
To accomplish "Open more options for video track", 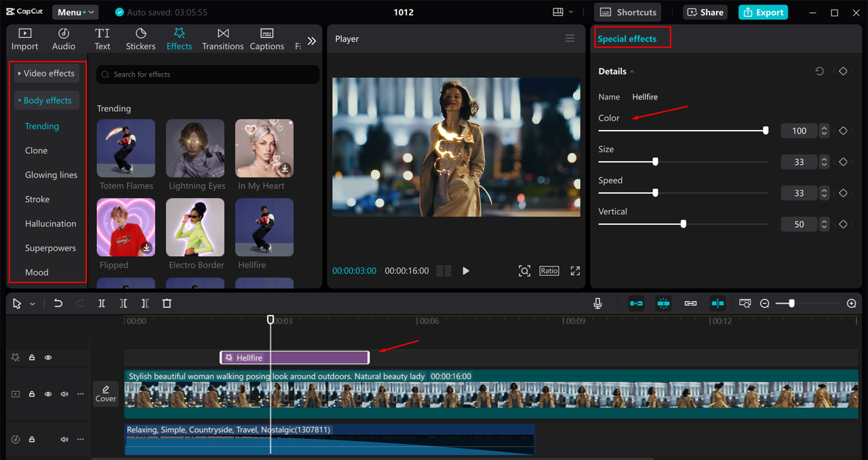I will pyautogui.click(x=81, y=394).
